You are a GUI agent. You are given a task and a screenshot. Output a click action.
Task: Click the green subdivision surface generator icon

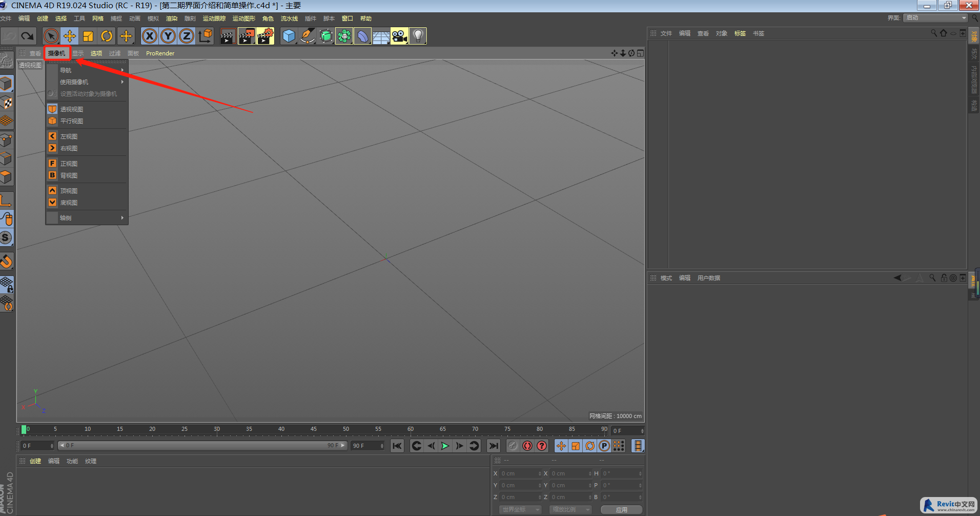[x=325, y=36]
